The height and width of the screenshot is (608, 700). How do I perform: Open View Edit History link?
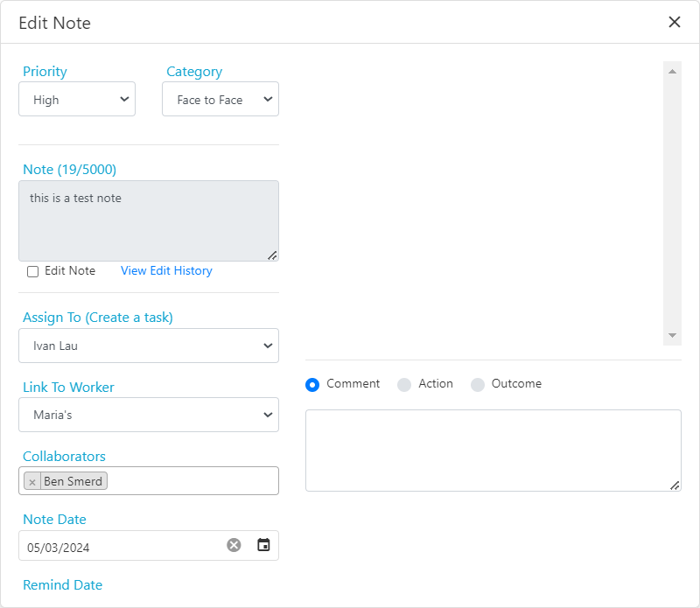(166, 270)
